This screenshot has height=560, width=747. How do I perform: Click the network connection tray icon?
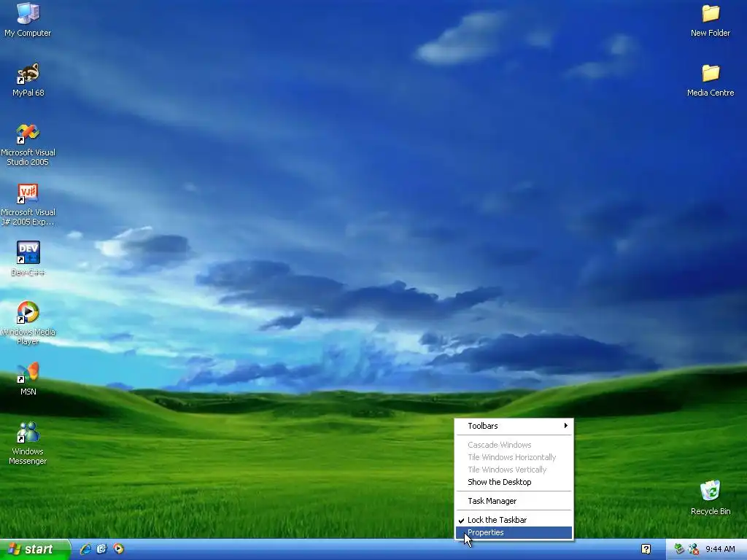pos(693,550)
